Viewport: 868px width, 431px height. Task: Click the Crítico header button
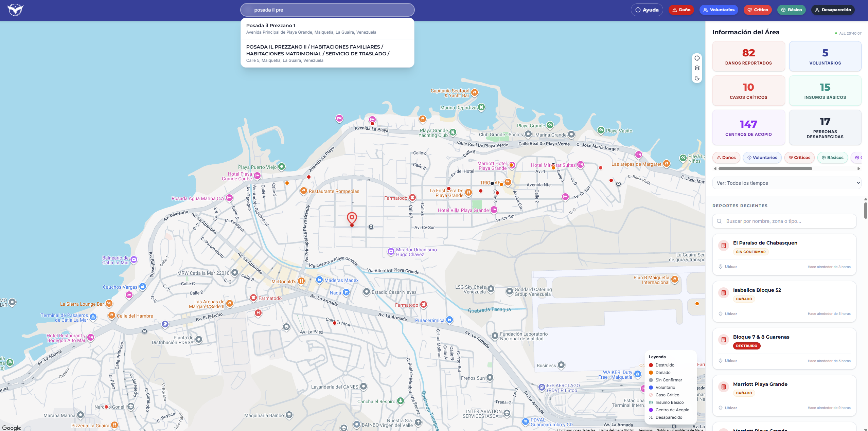(758, 10)
